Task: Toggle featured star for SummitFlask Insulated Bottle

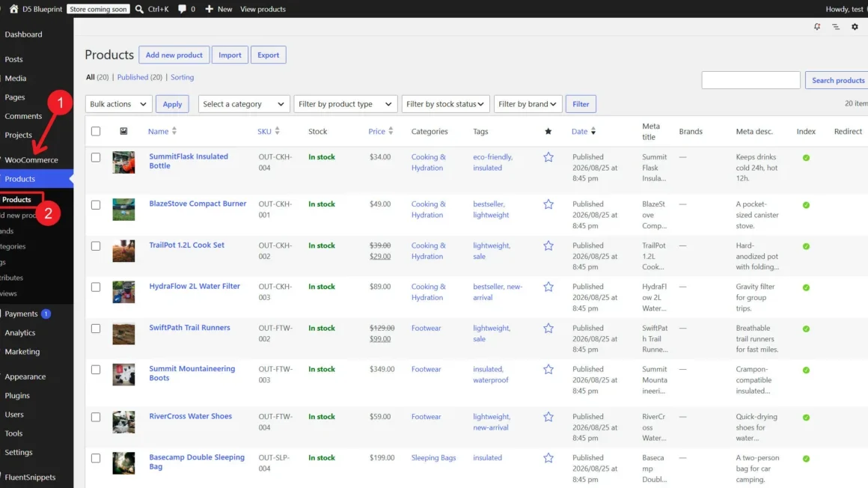Action: point(548,157)
